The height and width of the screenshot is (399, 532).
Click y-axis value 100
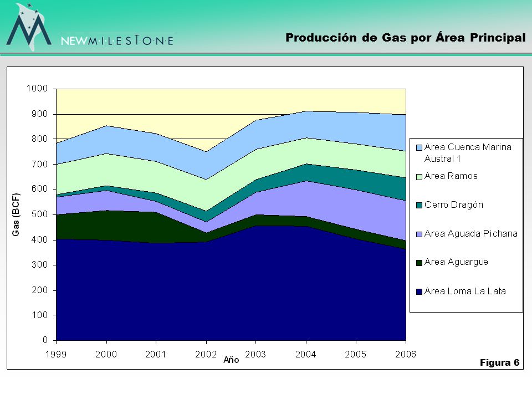pos(40,315)
